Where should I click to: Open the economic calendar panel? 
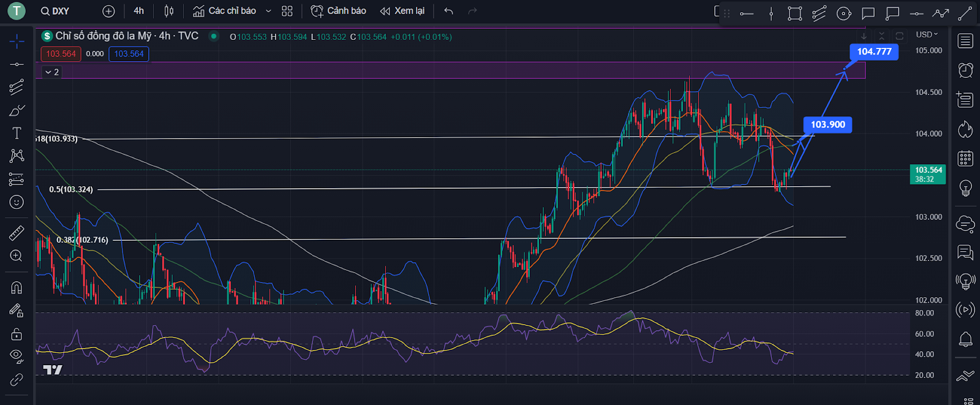coord(965,159)
